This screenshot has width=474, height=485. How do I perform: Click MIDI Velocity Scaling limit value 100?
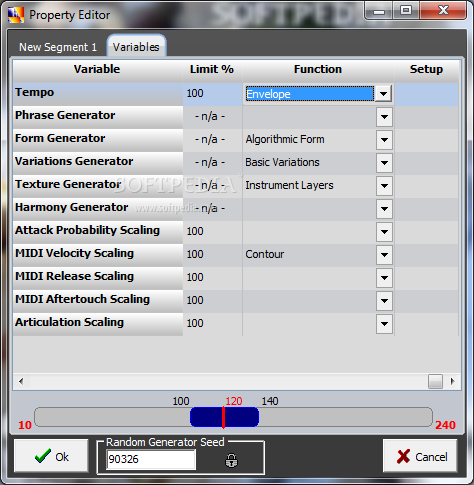(x=195, y=254)
